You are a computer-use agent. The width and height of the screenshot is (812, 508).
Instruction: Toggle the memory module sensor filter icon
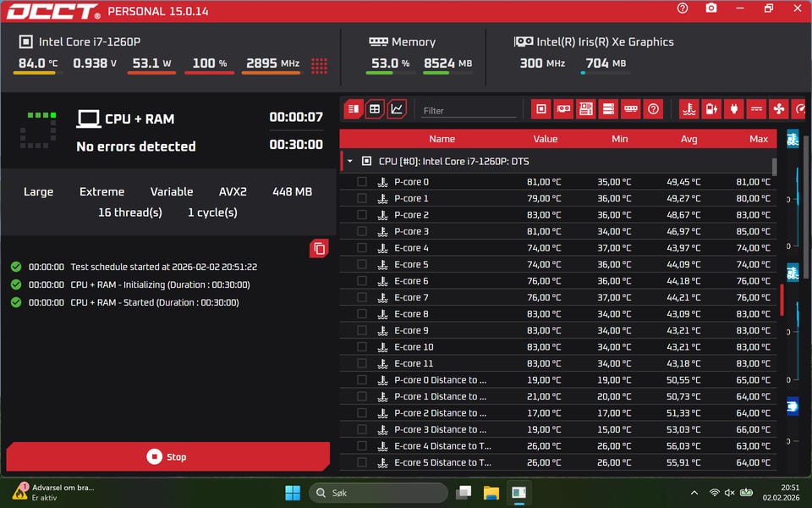click(x=631, y=109)
